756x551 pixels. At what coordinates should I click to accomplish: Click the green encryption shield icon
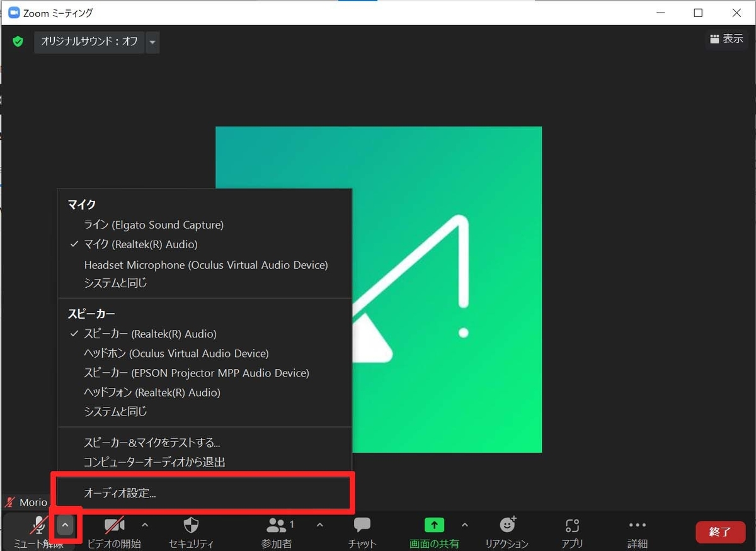coord(18,42)
